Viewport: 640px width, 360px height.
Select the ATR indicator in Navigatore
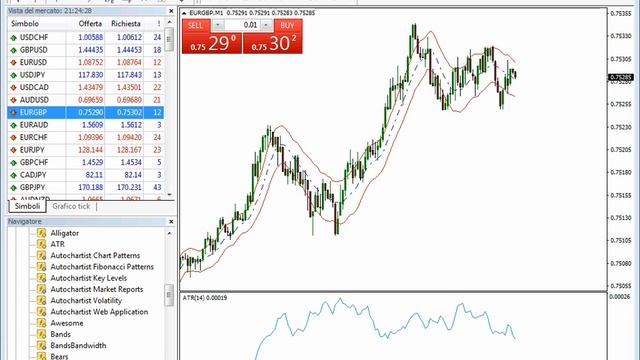(x=57, y=244)
